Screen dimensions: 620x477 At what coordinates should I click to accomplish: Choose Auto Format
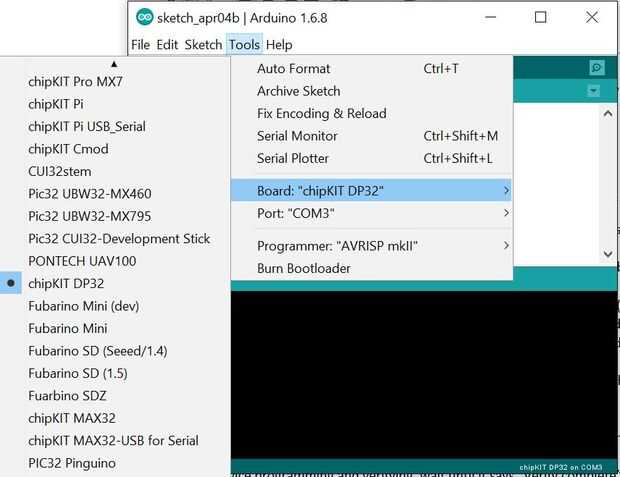[372, 68]
